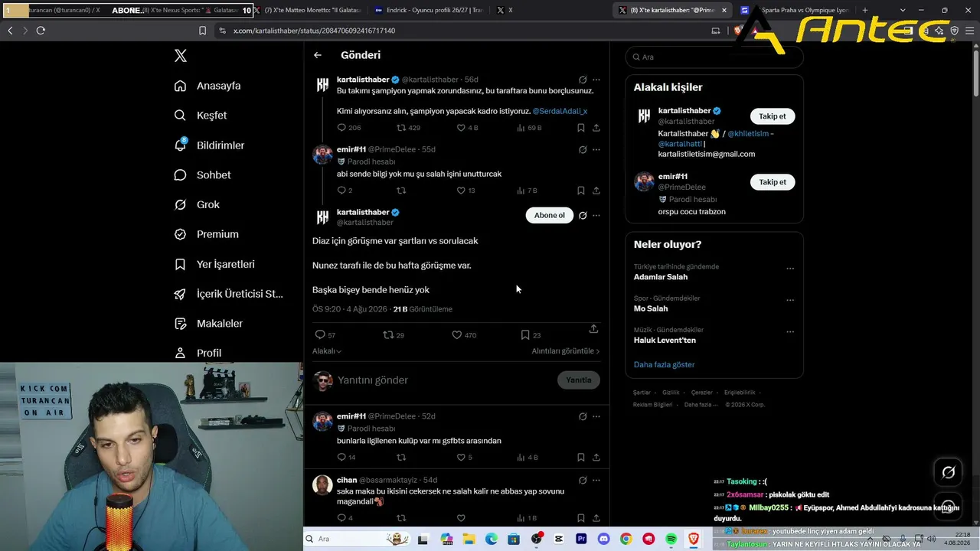Open İçerik Üreticisi Stüdyosu in sidebar
Screen dimensions: 980x551
click(x=228, y=294)
